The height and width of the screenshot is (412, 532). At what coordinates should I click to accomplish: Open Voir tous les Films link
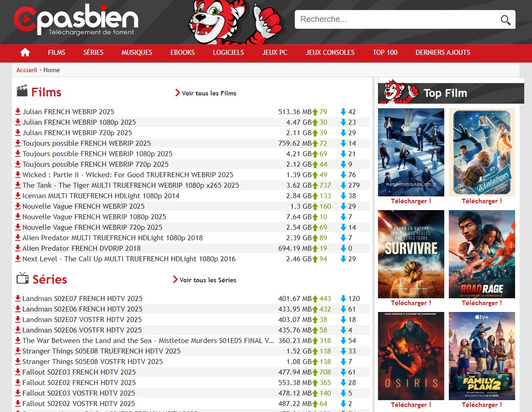pyautogui.click(x=206, y=93)
